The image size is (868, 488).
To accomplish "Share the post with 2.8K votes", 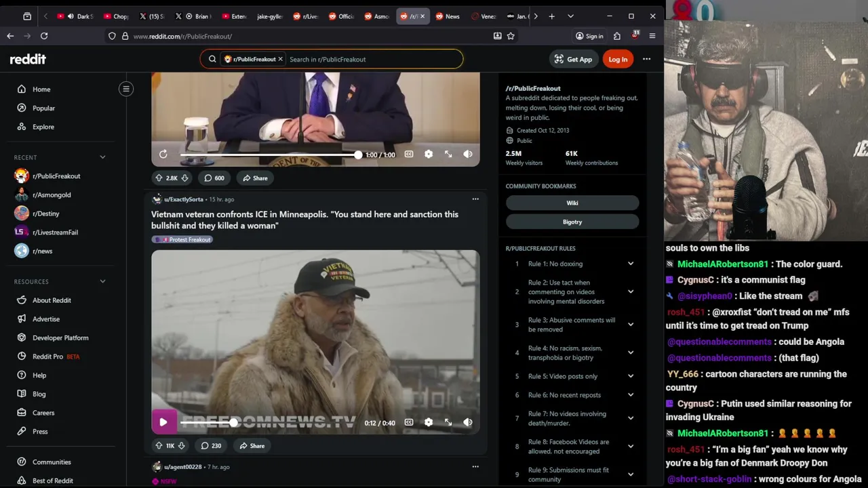I will point(255,178).
